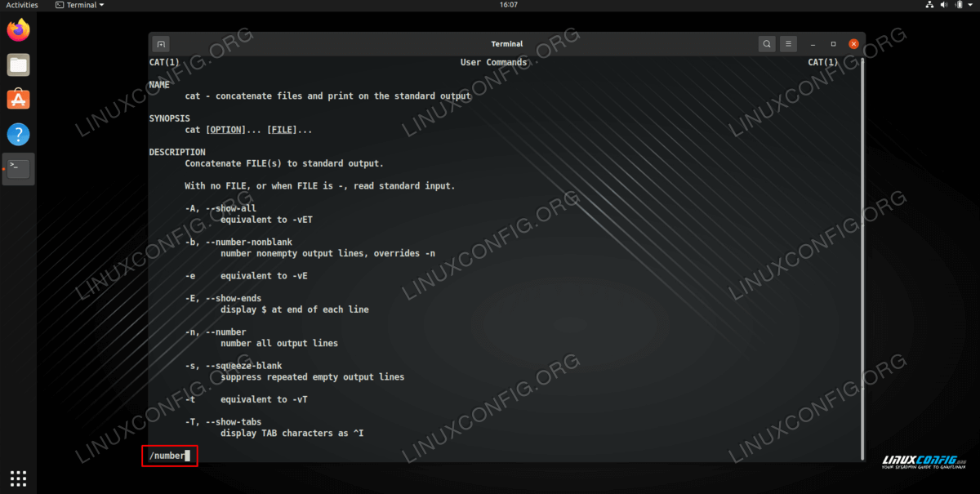The width and height of the screenshot is (980, 494).
Task: Select the Terminal icon in dock
Action: pyautogui.click(x=18, y=169)
